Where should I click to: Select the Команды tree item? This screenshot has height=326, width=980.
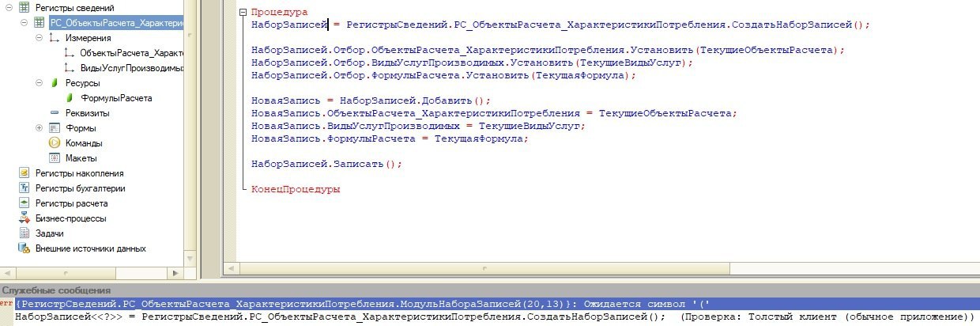tap(85, 143)
